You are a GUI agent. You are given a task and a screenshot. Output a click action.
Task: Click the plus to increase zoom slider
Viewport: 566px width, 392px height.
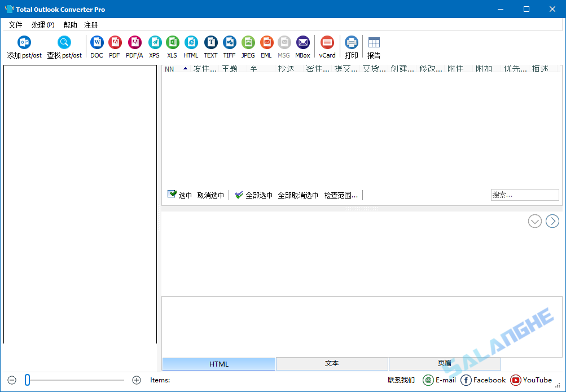(x=136, y=380)
